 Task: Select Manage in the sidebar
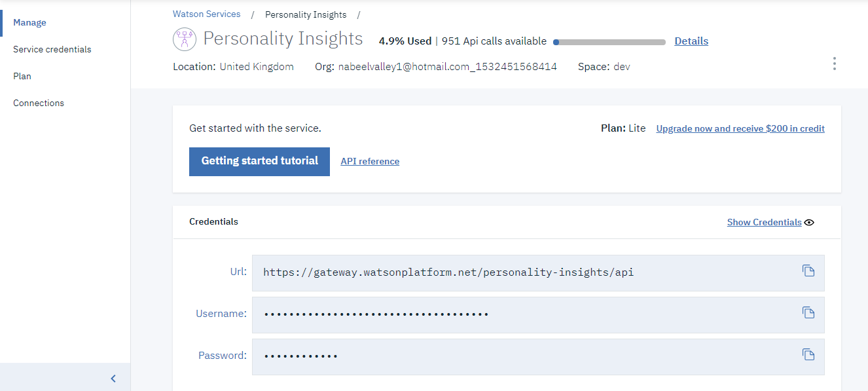[x=29, y=22]
